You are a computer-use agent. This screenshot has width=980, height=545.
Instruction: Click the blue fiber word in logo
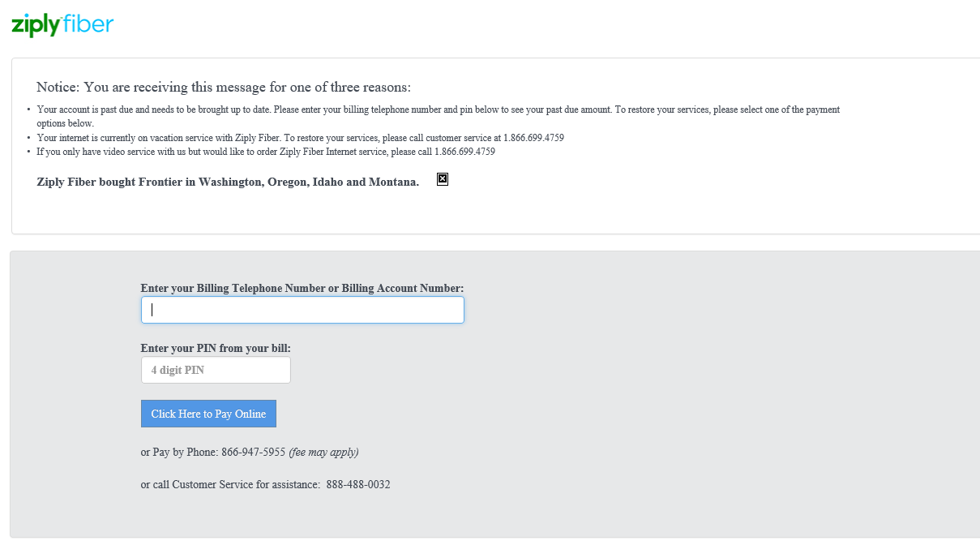(x=88, y=24)
